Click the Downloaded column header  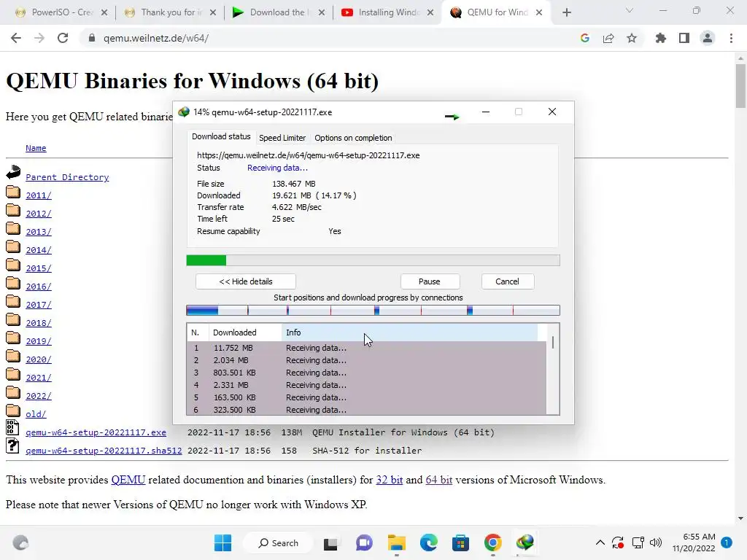(x=245, y=332)
